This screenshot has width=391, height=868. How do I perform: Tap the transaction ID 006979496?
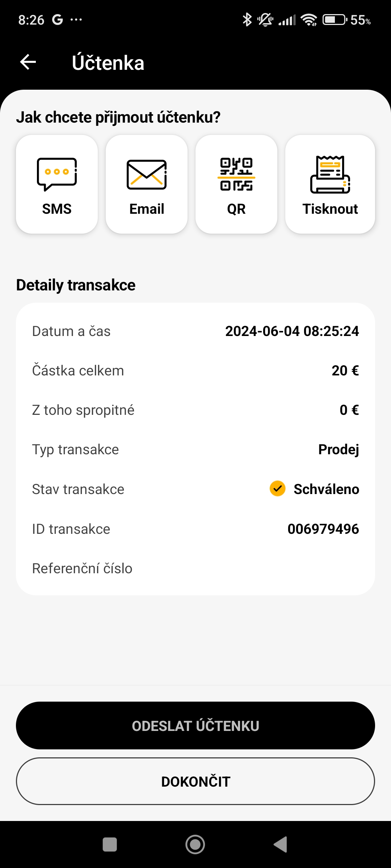[x=323, y=529]
